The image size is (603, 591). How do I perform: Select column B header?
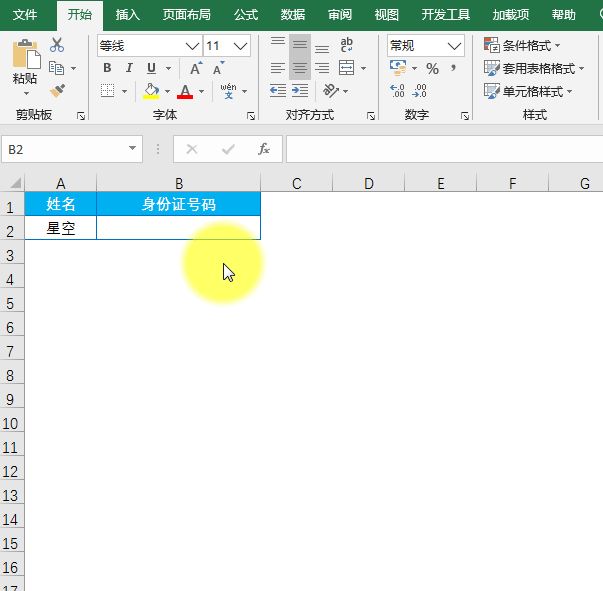tap(178, 183)
